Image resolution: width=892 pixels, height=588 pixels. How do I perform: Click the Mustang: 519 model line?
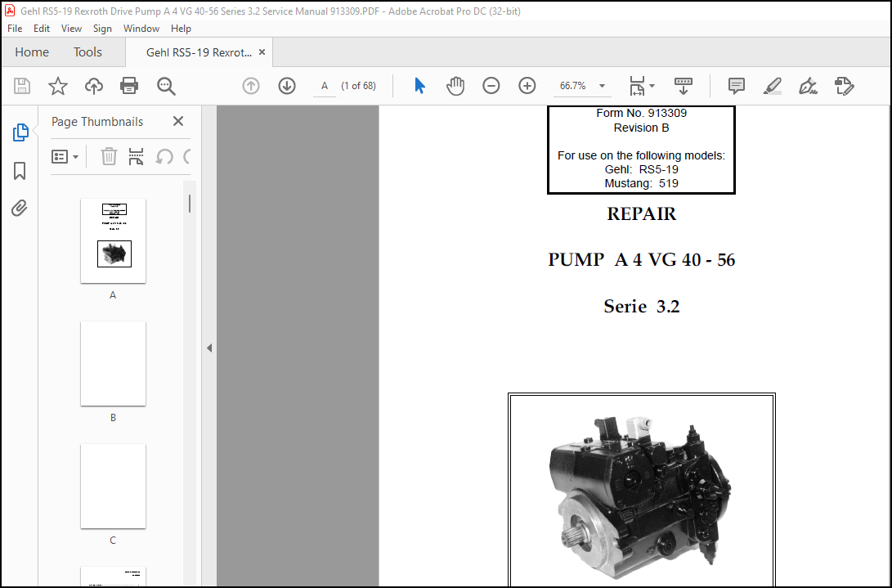(641, 184)
